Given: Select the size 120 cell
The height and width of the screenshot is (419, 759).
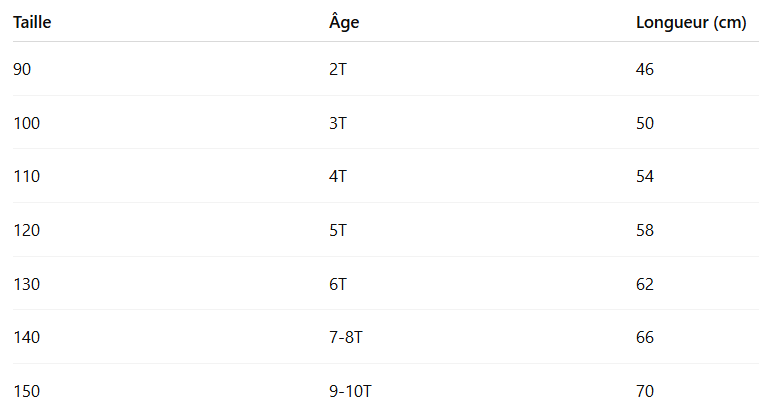Looking at the screenshot, I should (27, 230).
